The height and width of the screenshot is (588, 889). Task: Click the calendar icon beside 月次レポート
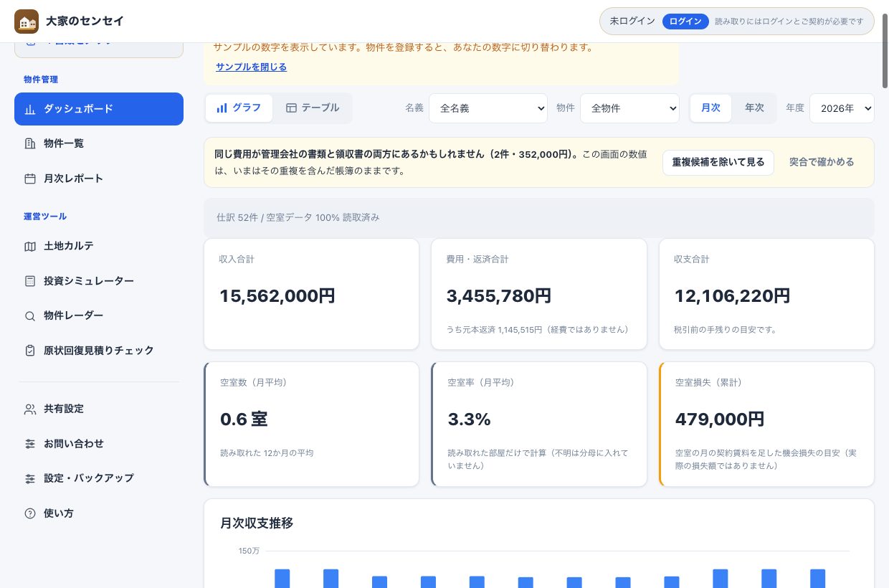(30, 179)
